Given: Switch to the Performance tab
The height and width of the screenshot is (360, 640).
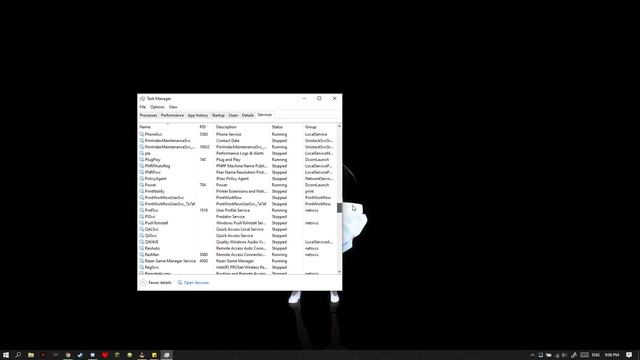Looking at the screenshot, I should 172,116.
